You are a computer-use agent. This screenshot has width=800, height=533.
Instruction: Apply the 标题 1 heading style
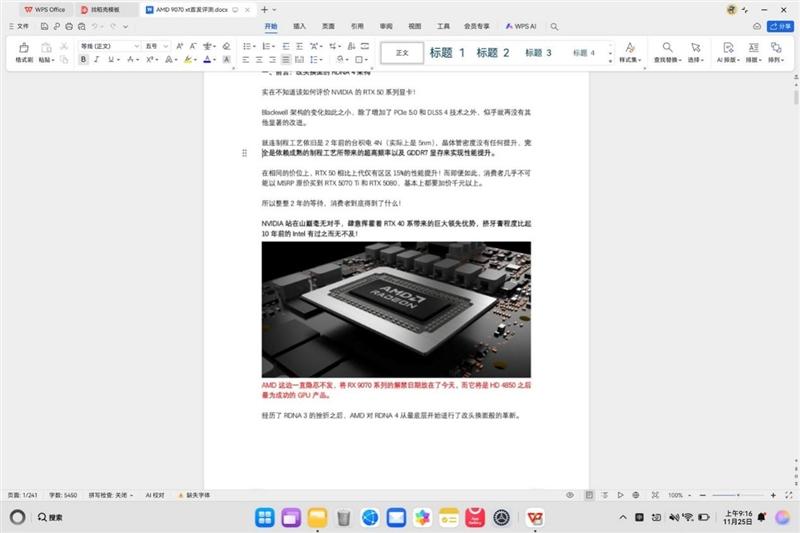pyautogui.click(x=447, y=53)
